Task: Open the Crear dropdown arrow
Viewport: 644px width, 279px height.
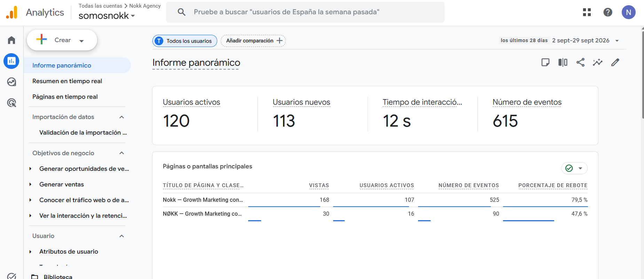Action: [81, 41]
